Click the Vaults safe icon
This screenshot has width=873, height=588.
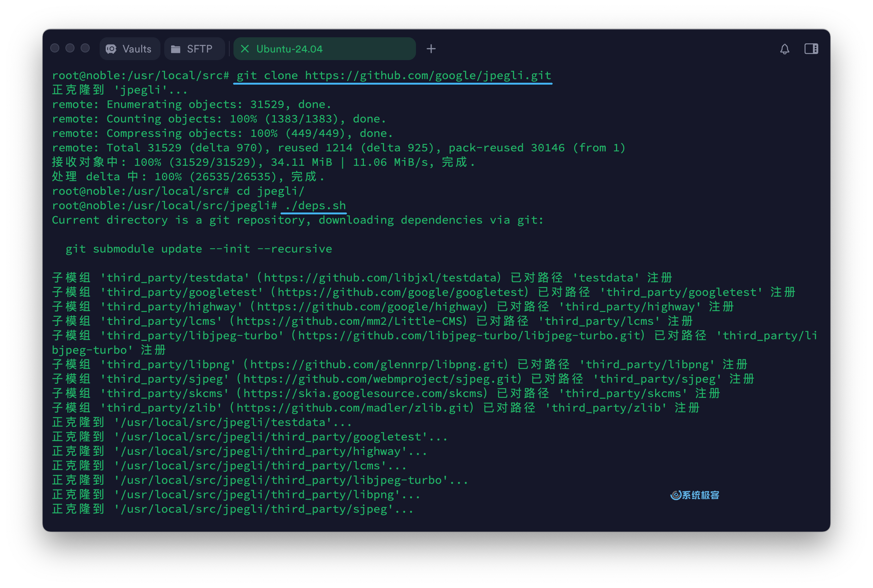[x=111, y=49]
